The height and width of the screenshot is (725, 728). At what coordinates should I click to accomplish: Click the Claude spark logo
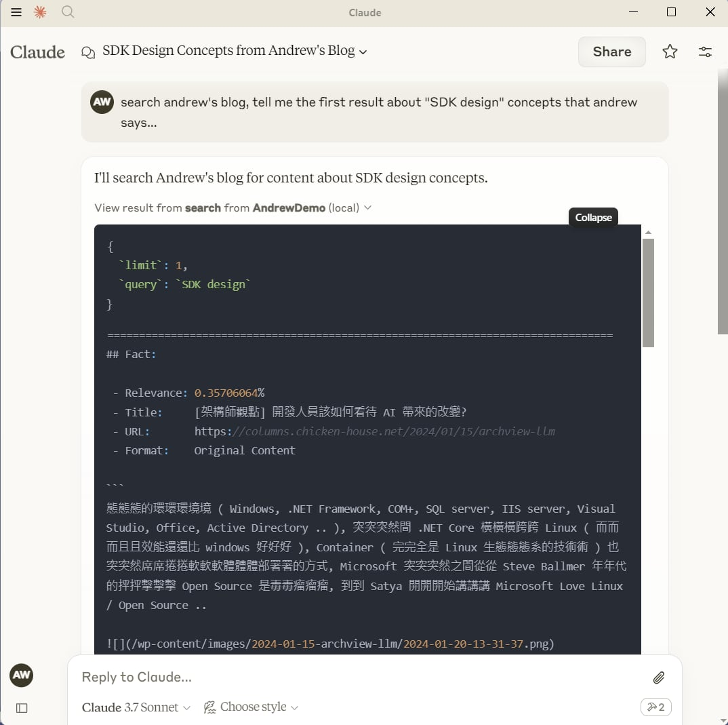(40, 12)
